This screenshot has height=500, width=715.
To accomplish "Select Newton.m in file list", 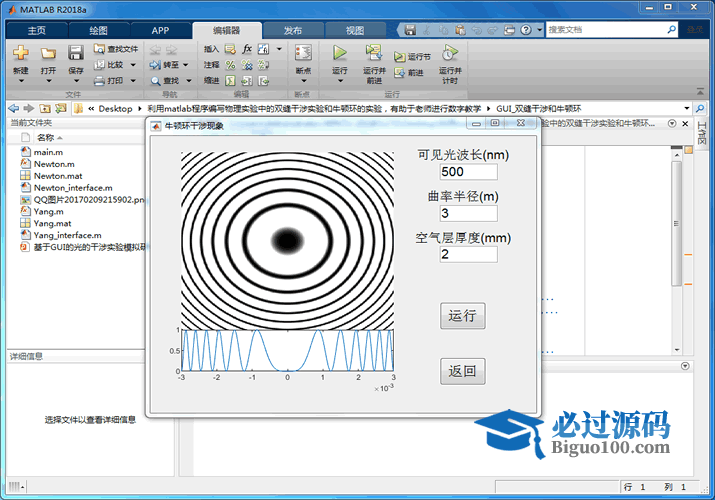I will click(x=54, y=164).
